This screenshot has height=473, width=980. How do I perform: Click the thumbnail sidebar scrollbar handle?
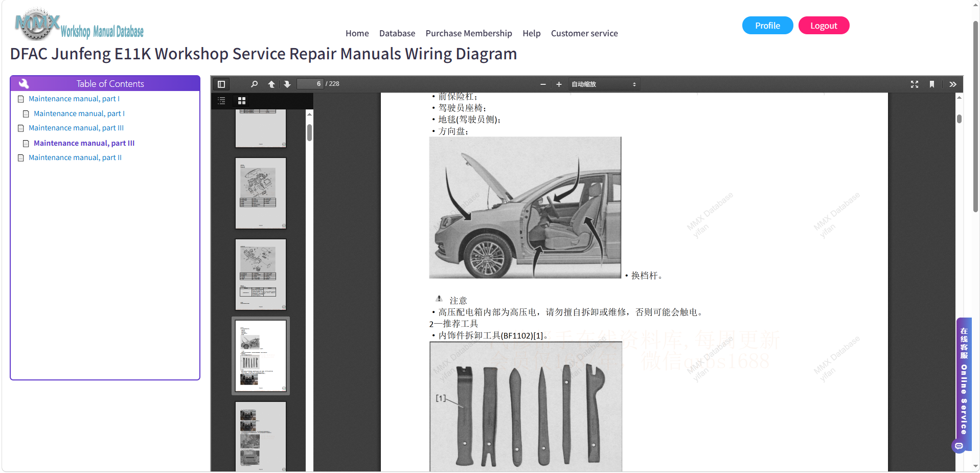click(x=309, y=132)
